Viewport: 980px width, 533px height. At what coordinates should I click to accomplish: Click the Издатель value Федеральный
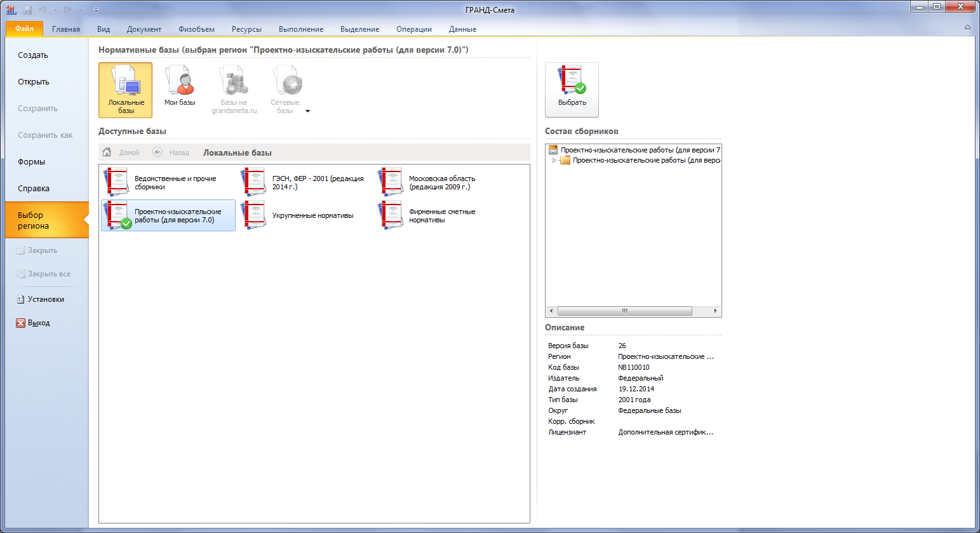pyautogui.click(x=641, y=379)
